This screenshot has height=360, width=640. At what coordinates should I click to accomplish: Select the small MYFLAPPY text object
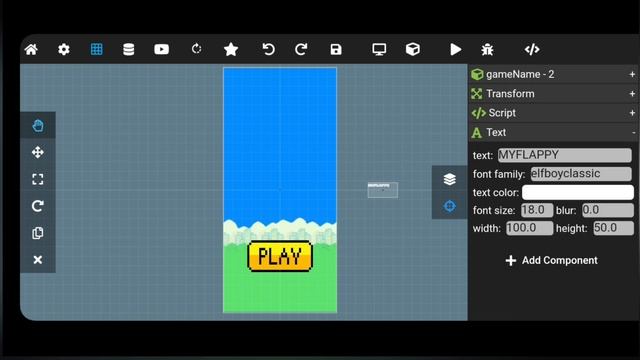coord(383,190)
